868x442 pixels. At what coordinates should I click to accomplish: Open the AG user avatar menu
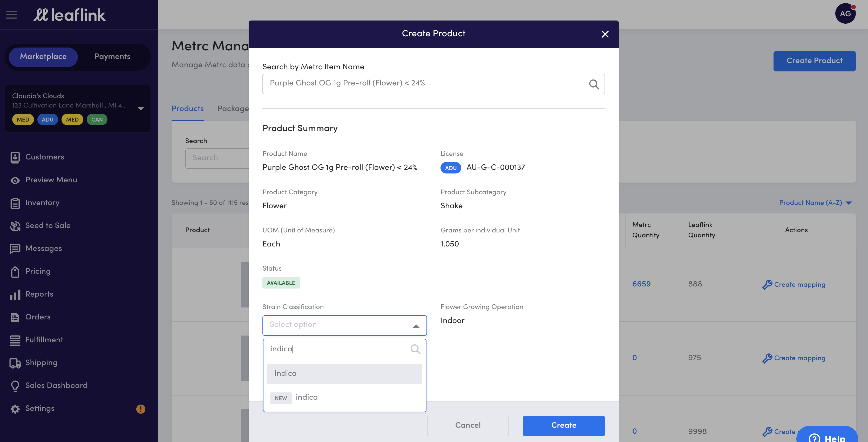click(x=845, y=14)
